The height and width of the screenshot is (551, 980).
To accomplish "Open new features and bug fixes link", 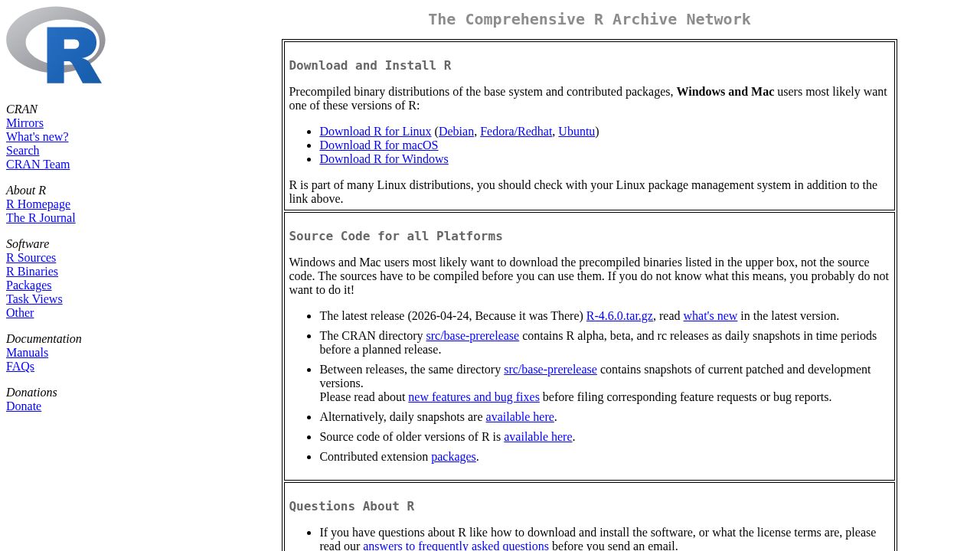I will pos(474,397).
